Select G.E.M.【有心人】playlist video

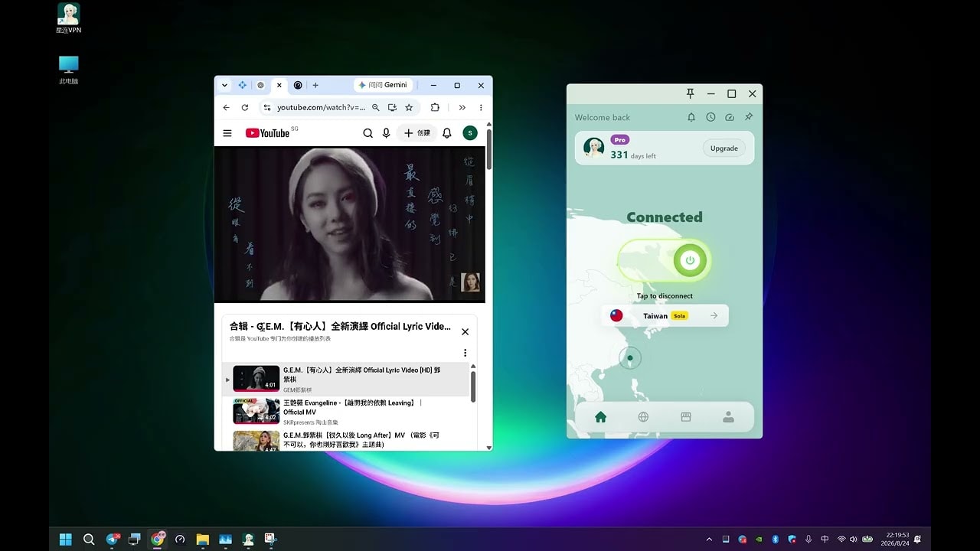tap(345, 379)
